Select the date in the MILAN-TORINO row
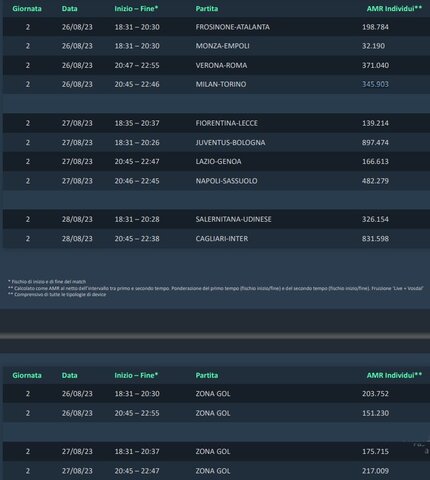The height and width of the screenshot is (480, 430). pyautogui.click(x=77, y=84)
